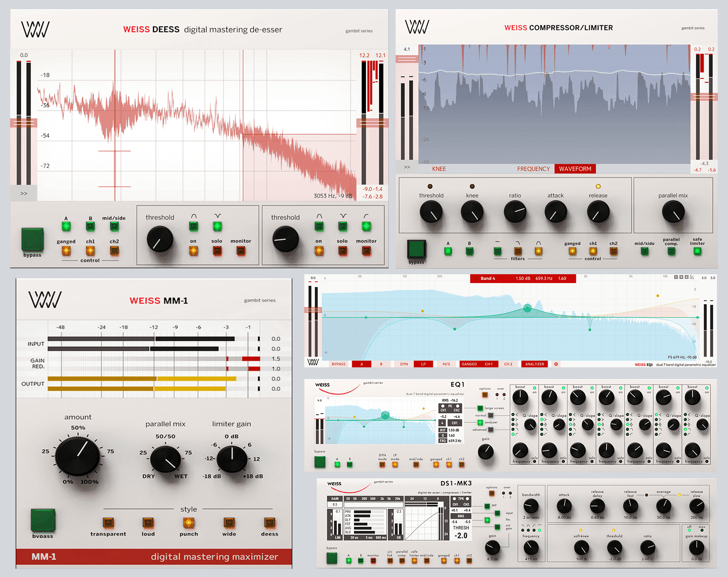728x577 pixels.
Task: Toggle the WF light in DS1-MK3
Action: [487, 506]
